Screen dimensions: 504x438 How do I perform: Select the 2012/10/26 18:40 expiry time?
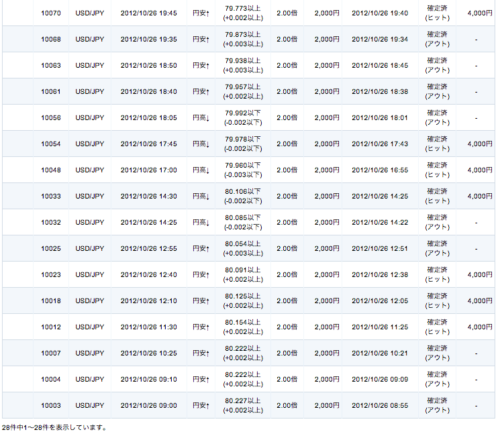[148, 92]
